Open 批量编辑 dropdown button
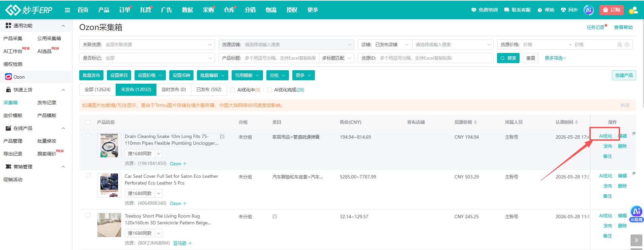The image size is (644, 250). [212, 75]
